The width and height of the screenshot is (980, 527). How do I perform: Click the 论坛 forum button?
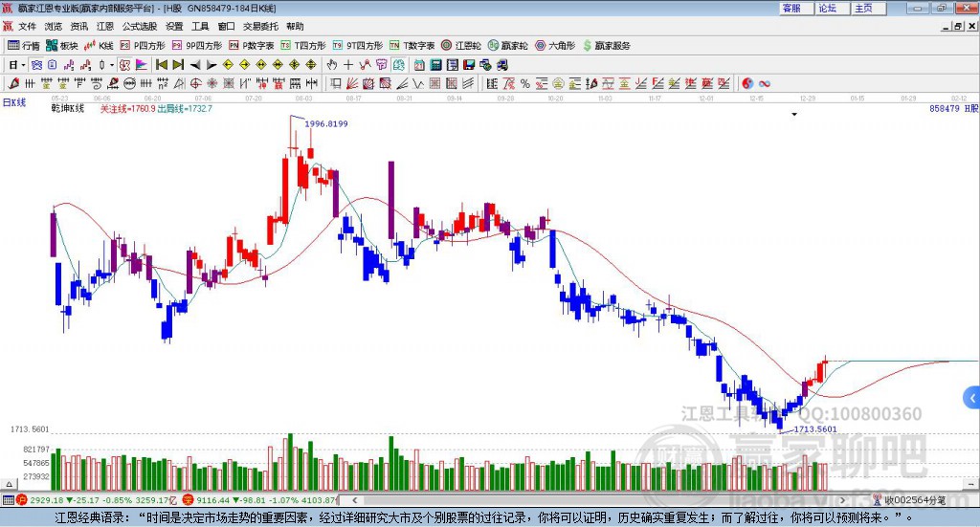[834, 8]
